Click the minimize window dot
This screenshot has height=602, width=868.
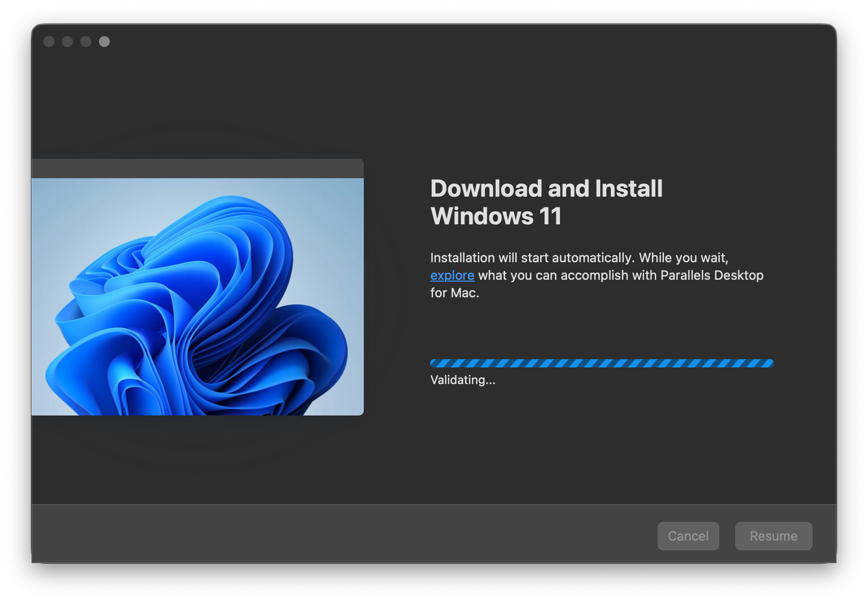(66, 41)
